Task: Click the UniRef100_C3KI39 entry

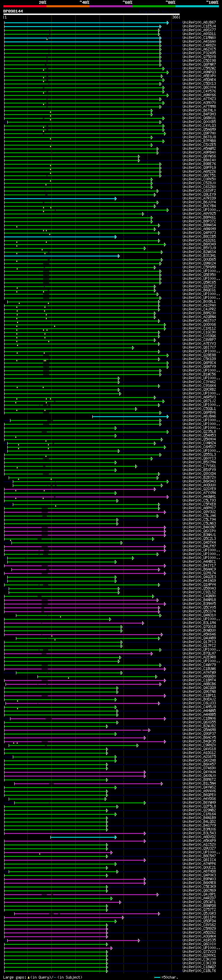Action: pos(199,963)
